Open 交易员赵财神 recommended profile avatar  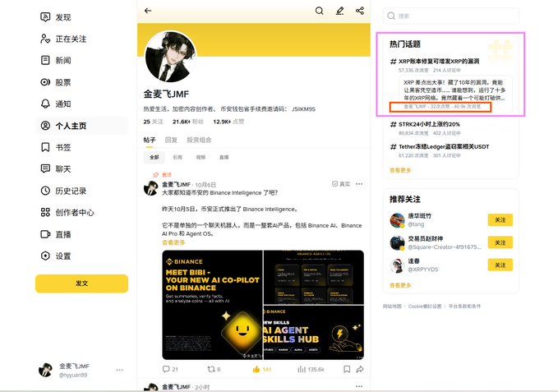tap(397, 243)
